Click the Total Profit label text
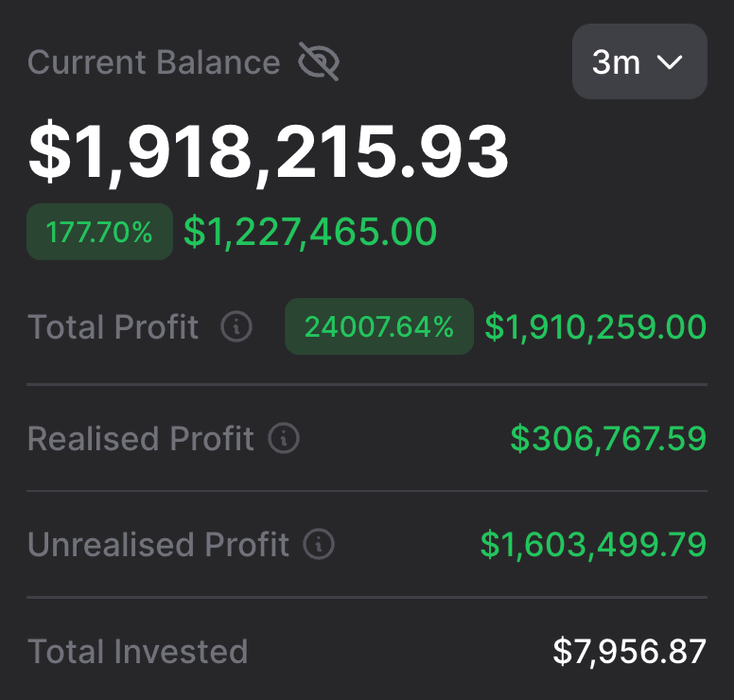The image size is (734, 700). 113,327
